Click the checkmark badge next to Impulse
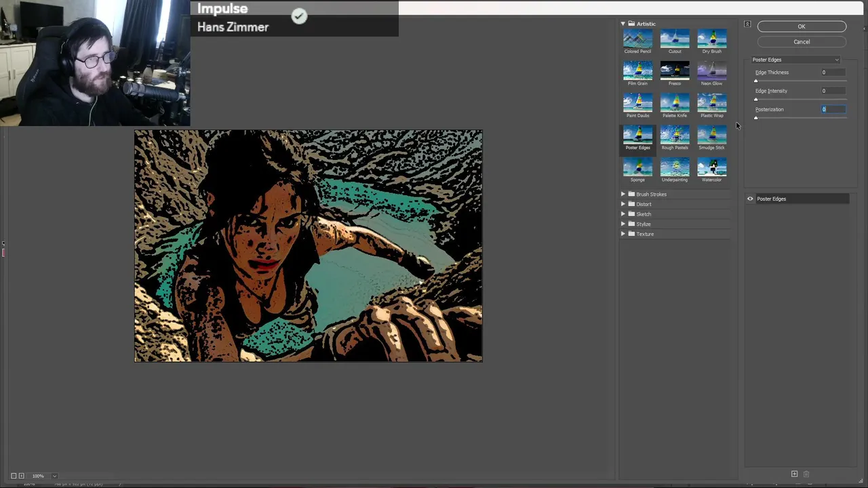 (299, 16)
